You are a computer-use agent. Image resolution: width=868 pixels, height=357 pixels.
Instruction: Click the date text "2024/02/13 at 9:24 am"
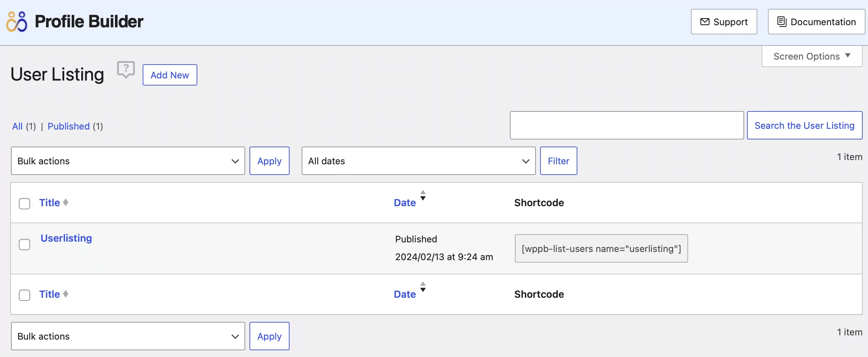click(x=444, y=257)
